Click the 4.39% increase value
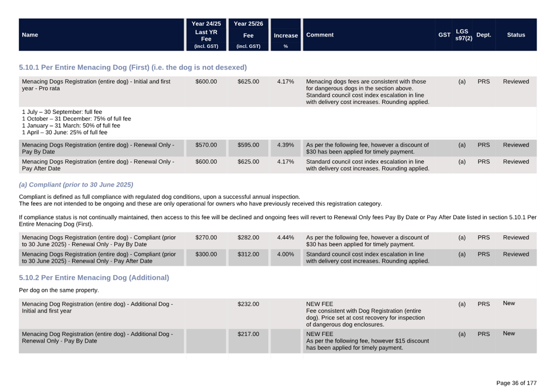 [x=285, y=145]
